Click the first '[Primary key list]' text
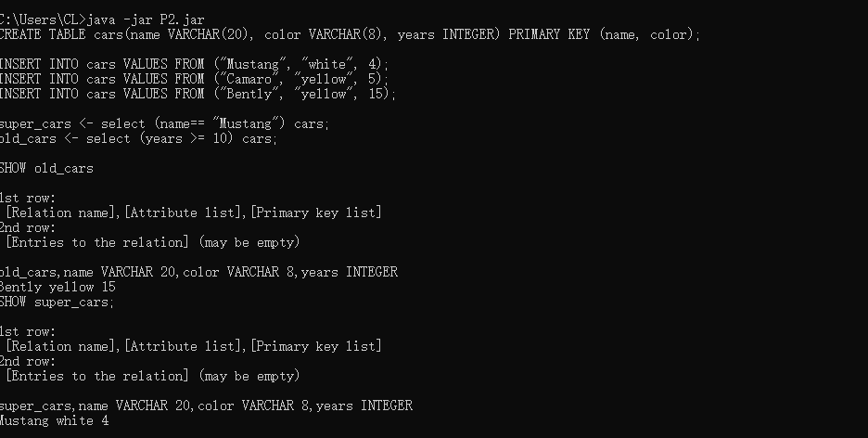This screenshot has height=438, width=868. (x=316, y=213)
